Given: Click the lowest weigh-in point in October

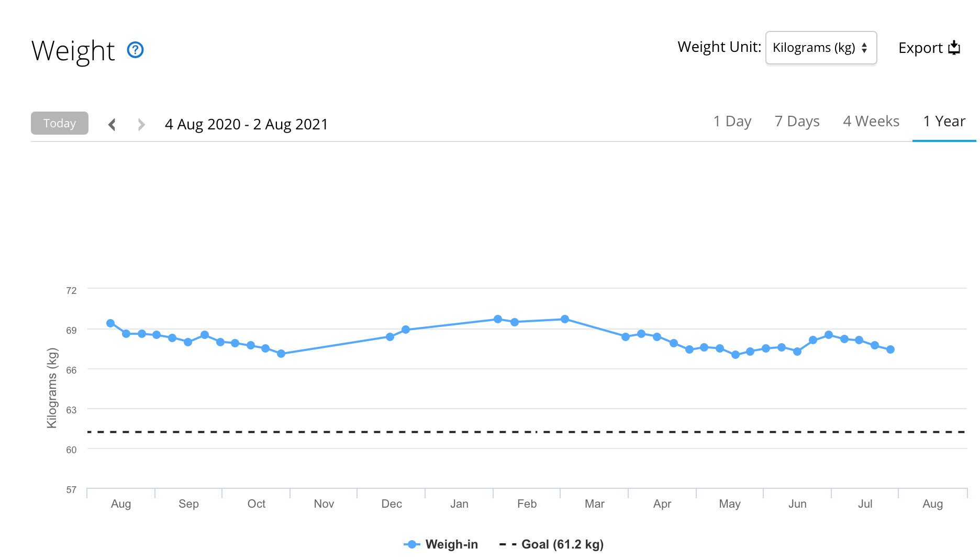Looking at the screenshot, I should click(x=281, y=354).
